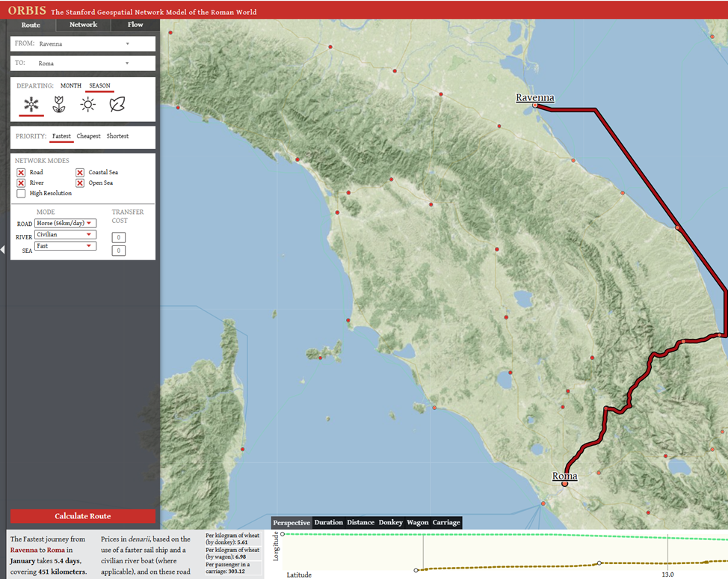This screenshot has width=728, height=579.
Task: Open the Duration chart tab
Action: (329, 522)
